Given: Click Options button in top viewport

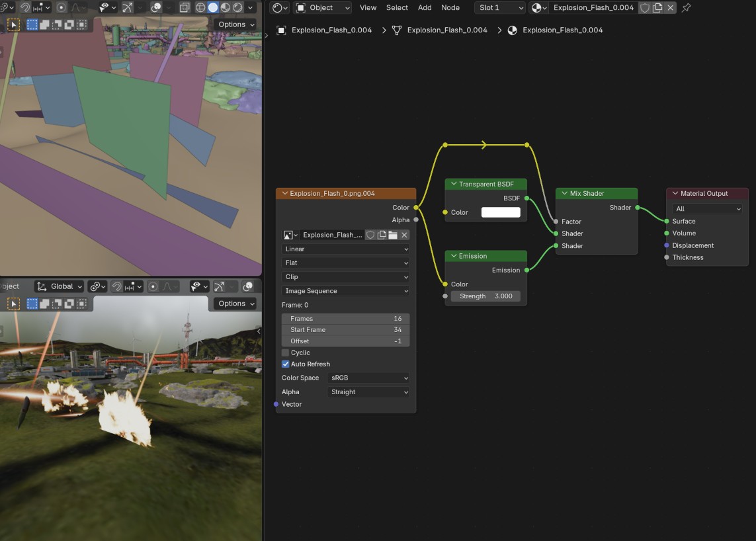Looking at the screenshot, I should click(235, 24).
